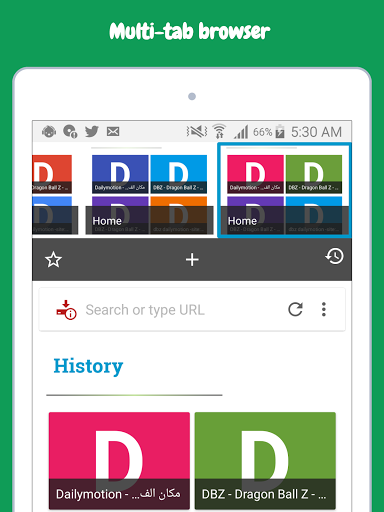
Task: Tap the red download info icon
Action: click(x=66, y=310)
